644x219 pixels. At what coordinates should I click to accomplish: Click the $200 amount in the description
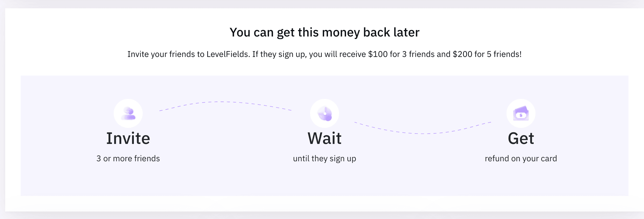tap(462, 54)
